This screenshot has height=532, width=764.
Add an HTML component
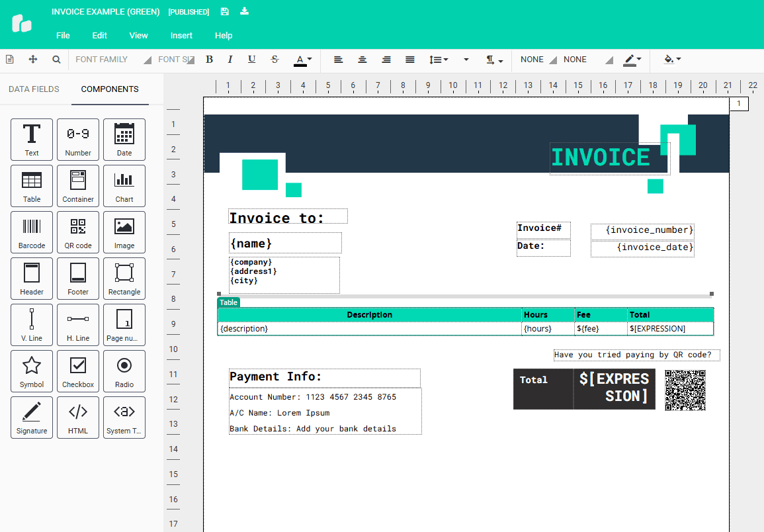pos(77,417)
